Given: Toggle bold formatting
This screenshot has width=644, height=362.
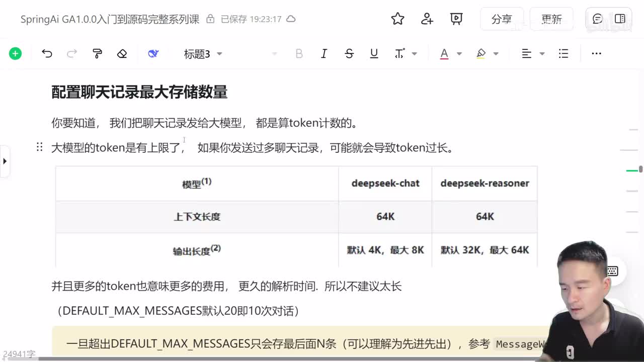Looking at the screenshot, I should point(299,54).
